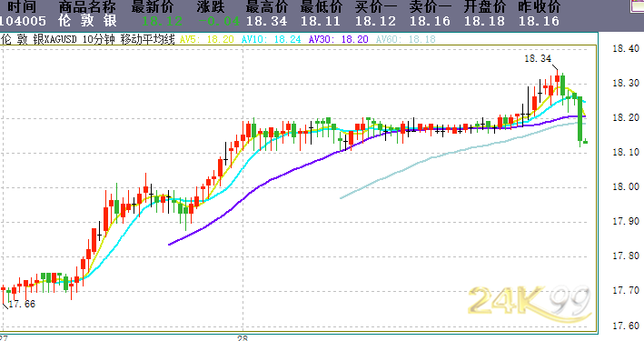Select the AV30 purple moving average legend
The height and width of the screenshot is (341, 644).
(x=339, y=39)
